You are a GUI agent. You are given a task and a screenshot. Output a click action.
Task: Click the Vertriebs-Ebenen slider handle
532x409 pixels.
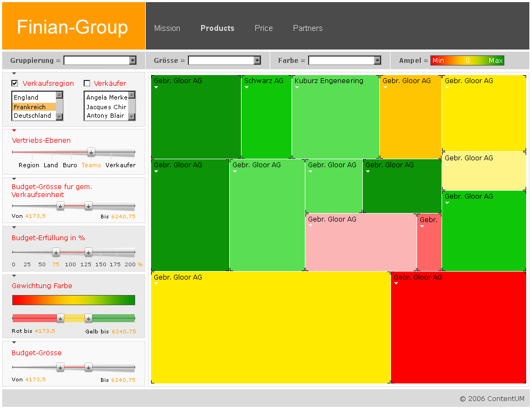pos(91,152)
